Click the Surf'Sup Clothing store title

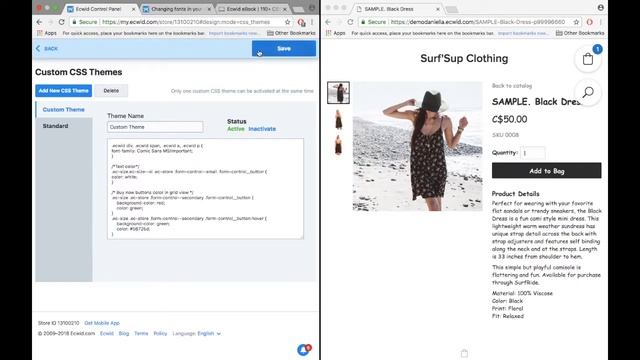(464, 58)
